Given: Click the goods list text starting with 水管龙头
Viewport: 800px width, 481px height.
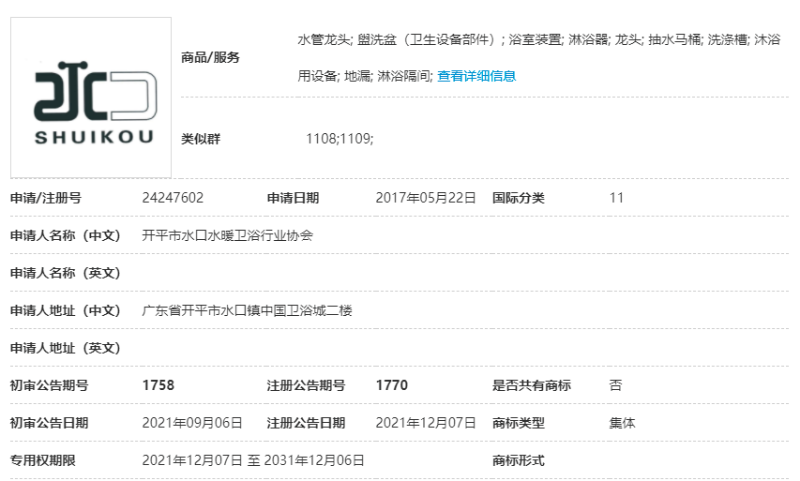Looking at the screenshot, I should pos(538,40).
